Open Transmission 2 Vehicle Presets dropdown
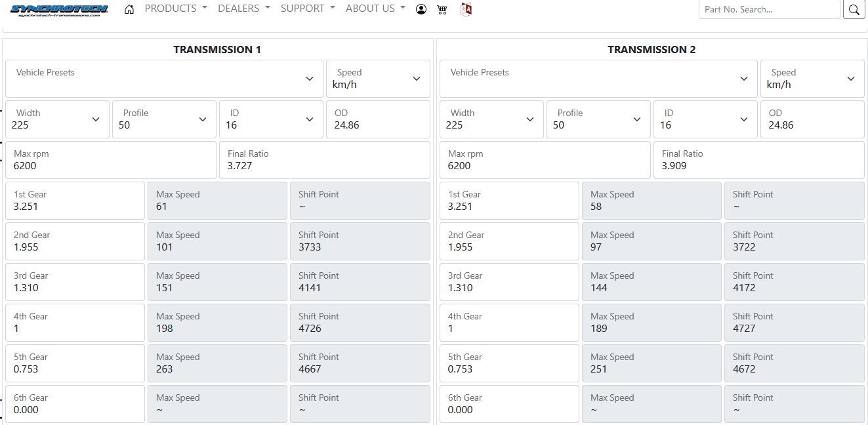The height and width of the screenshot is (425, 868). tap(598, 79)
